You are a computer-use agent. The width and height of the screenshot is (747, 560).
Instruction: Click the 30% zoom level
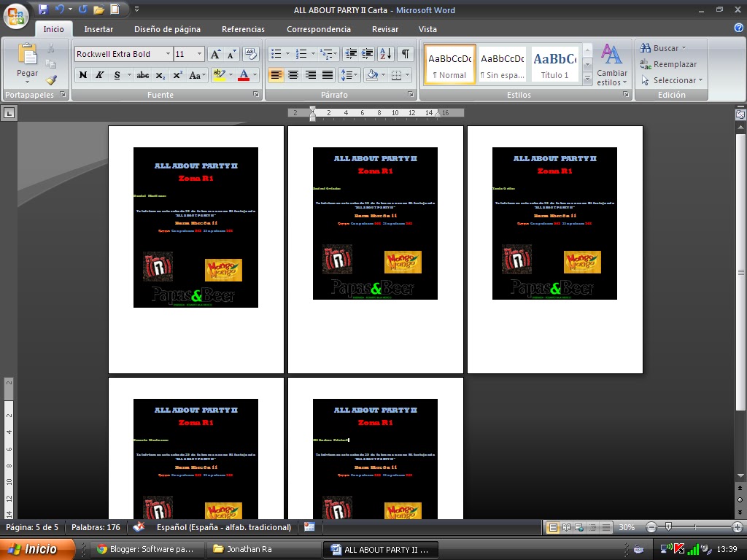pos(627,527)
